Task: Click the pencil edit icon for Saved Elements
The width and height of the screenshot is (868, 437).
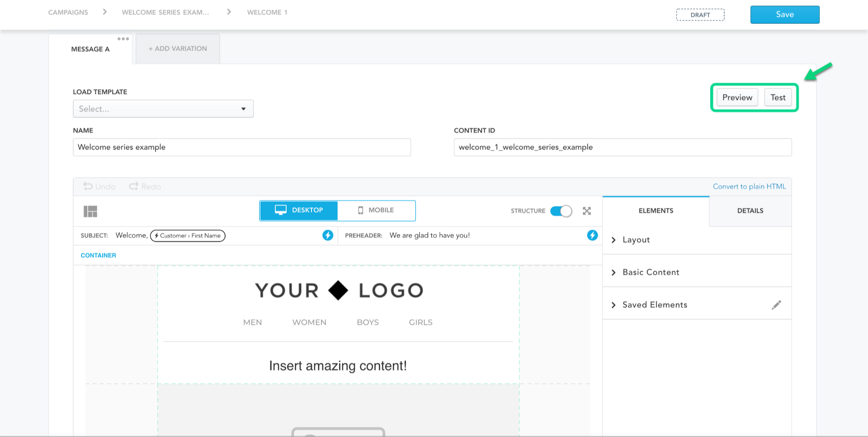Action: click(x=776, y=305)
